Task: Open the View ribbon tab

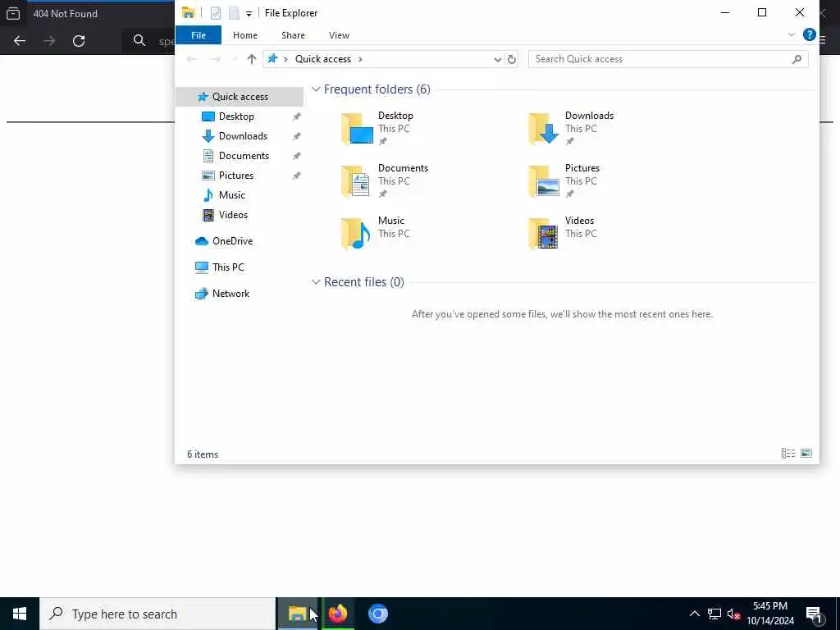Action: pos(339,35)
